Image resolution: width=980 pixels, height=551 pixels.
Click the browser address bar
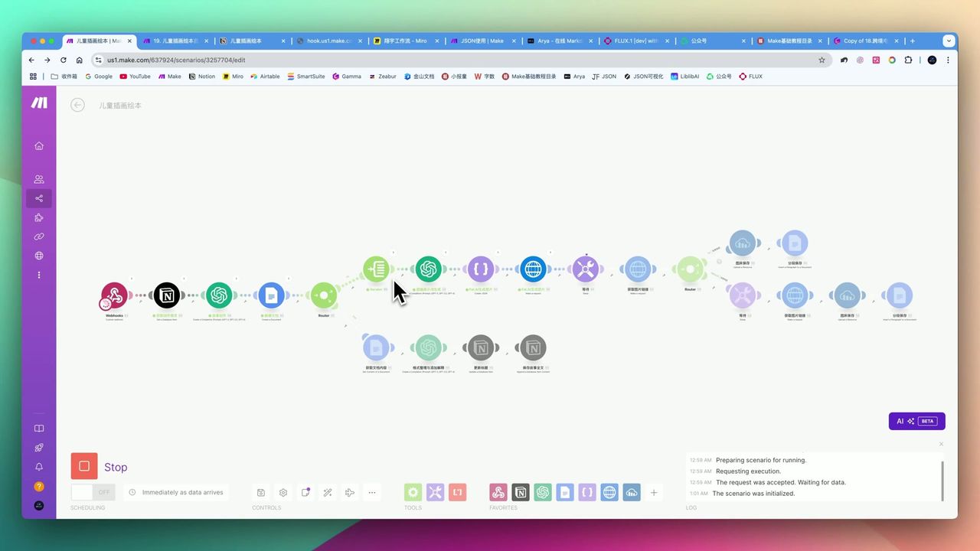(306, 60)
